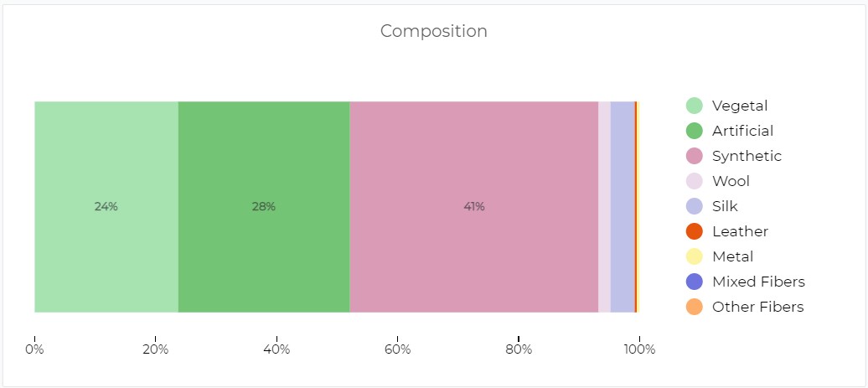Toggle the Silk series label

tap(725, 206)
